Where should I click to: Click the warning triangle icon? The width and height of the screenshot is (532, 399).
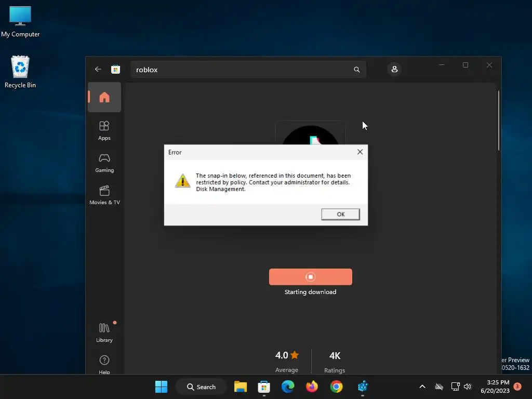coord(182,181)
